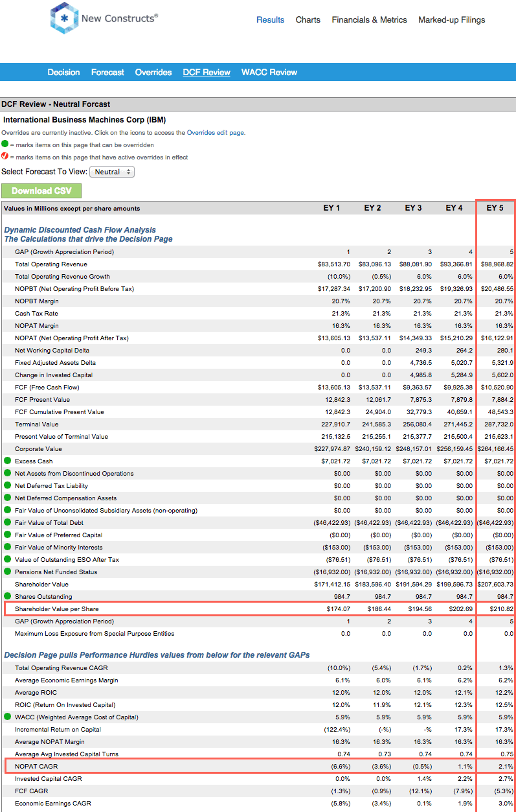Click the International Business Machines Corp (IBM) title

84,120
